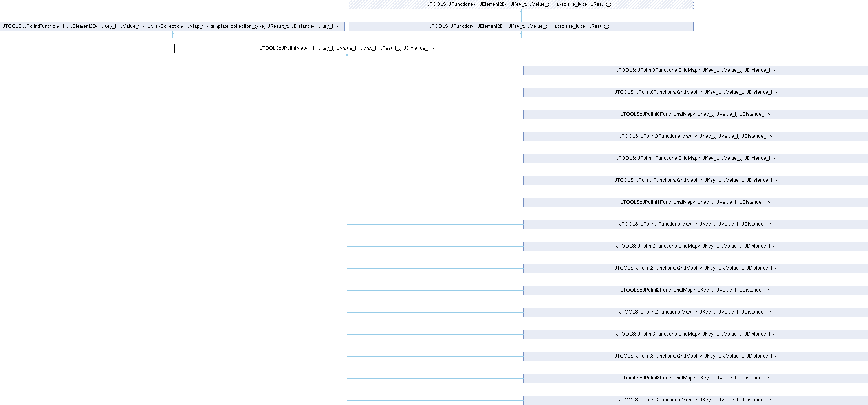Go to JPolint1FunctionalMapH class

(x=695, y=224)
